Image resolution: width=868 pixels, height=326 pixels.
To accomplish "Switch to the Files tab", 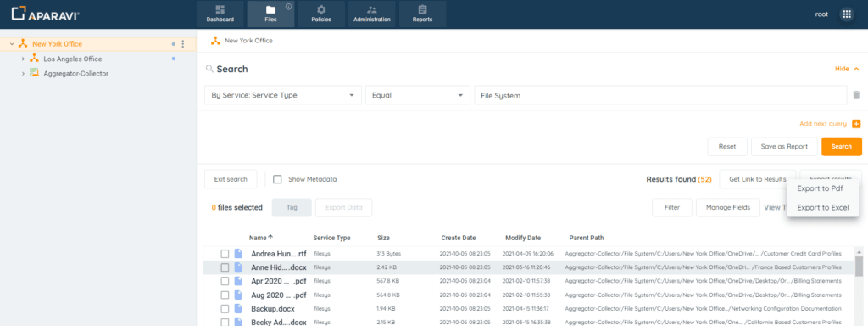I will (270, 14).
